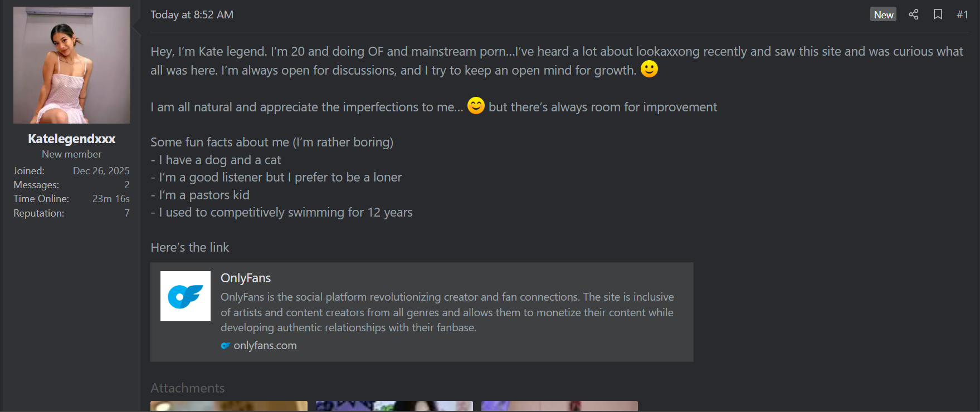Open the Katelegendxxx profile avatar

click(x=72, y=65)
